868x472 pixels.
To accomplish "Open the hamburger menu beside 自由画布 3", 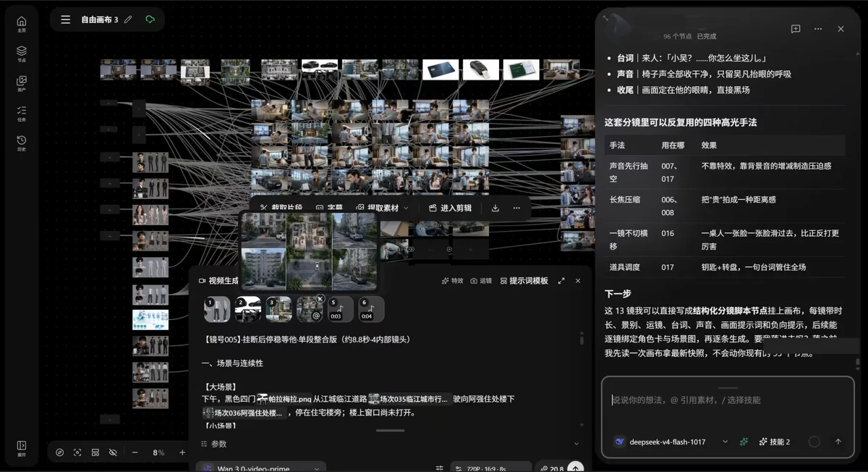I will point(66,20).
